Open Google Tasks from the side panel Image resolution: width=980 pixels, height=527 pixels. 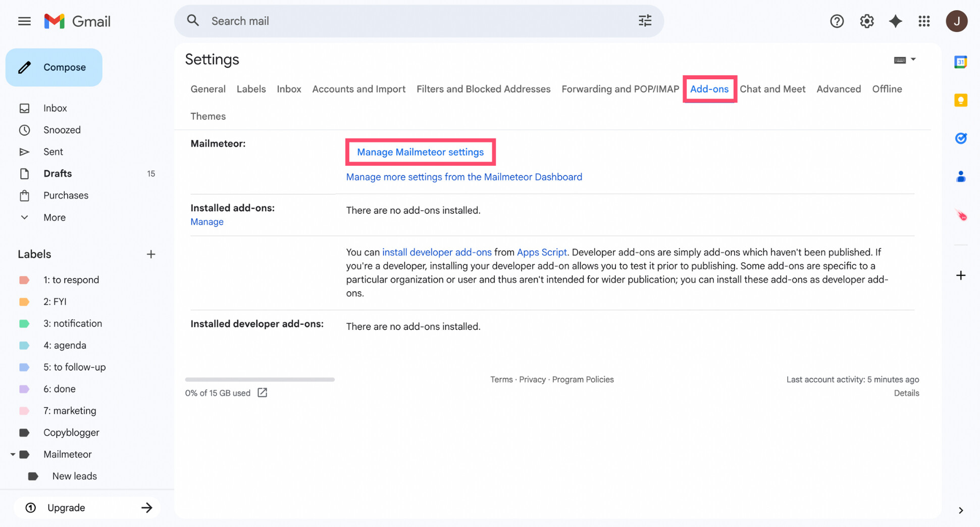tap(960, 138)
